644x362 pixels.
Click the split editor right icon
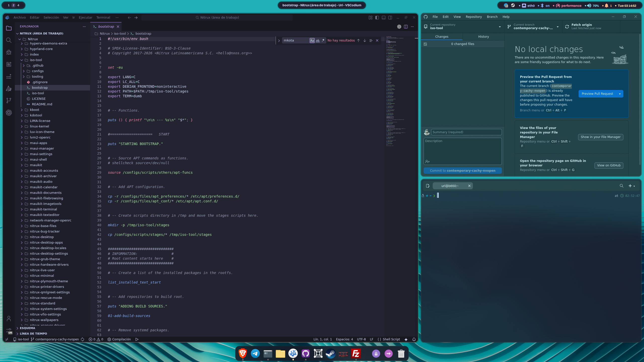(406, 27)
